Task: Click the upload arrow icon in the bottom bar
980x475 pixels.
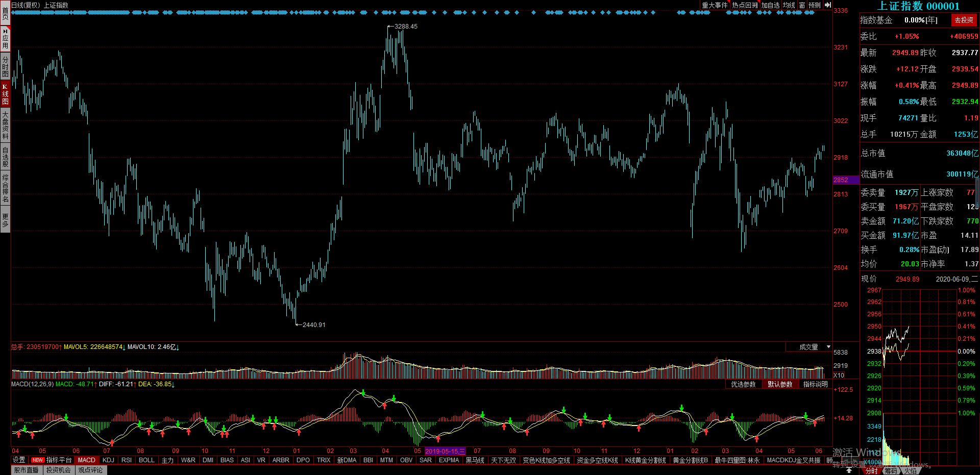Action: [x=849, y=470]
